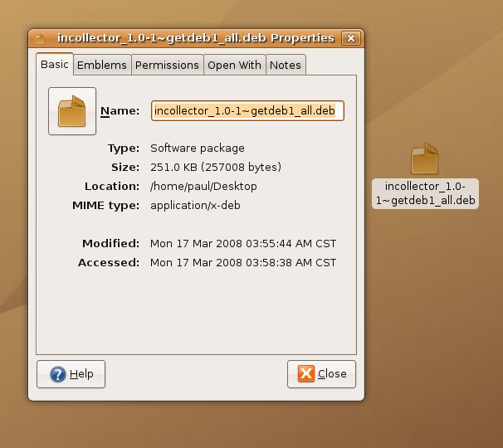Click the 'MIME type:' label
Viewport: 503px width, 448px height.
(x=106, y=206)
